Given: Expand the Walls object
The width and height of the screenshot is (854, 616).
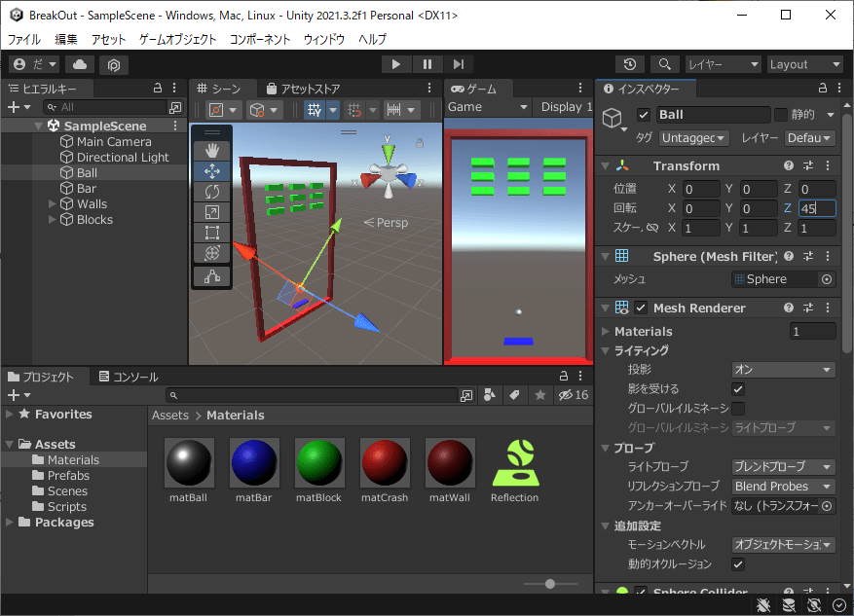Looking at the screenshot, I should (53, 204).
